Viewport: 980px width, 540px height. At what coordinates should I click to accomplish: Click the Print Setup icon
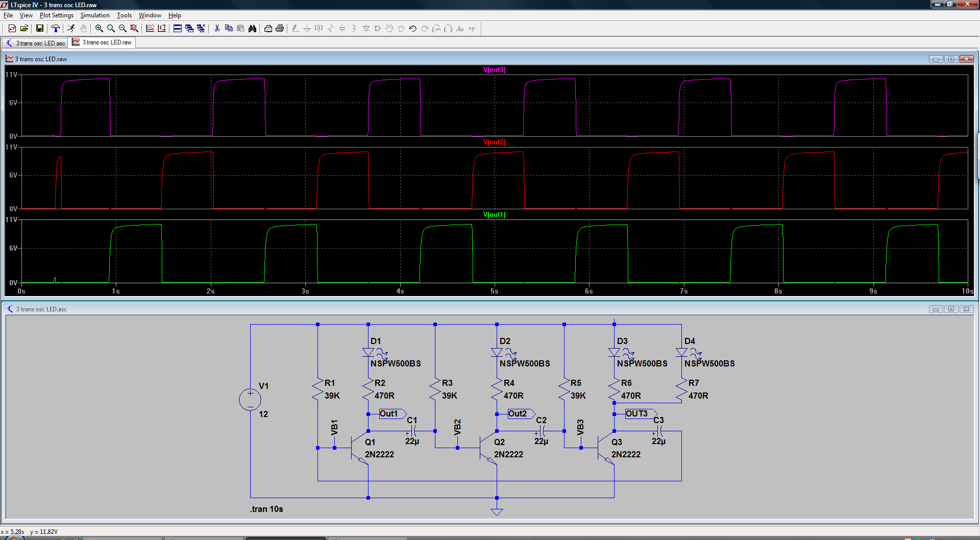268,29
